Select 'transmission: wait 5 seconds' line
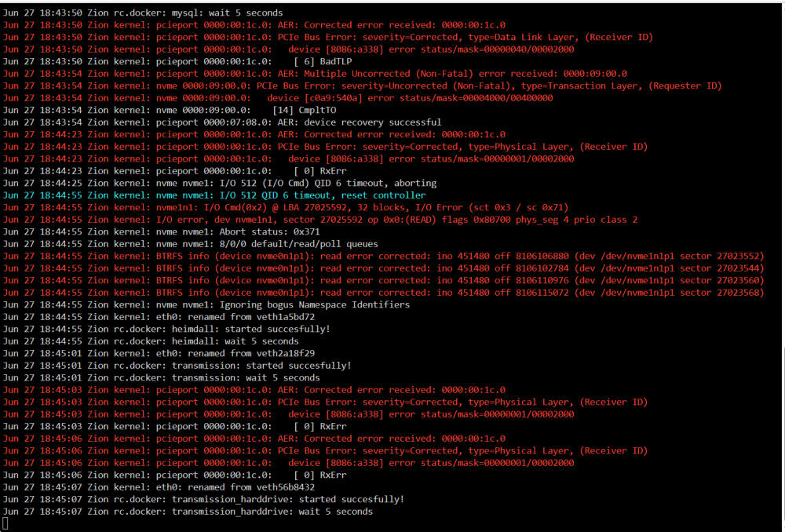 [x=161, y=378]
